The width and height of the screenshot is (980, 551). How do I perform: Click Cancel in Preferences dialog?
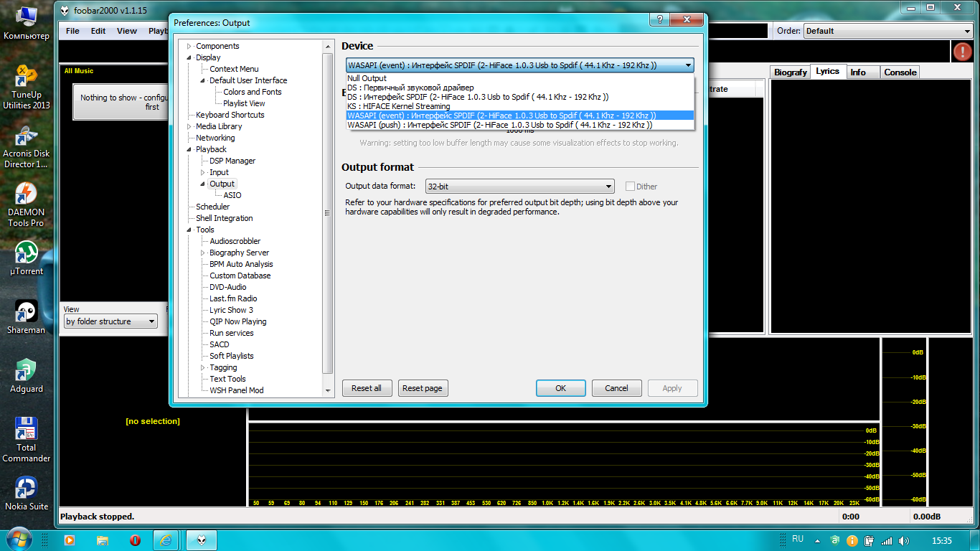[616, 388]
